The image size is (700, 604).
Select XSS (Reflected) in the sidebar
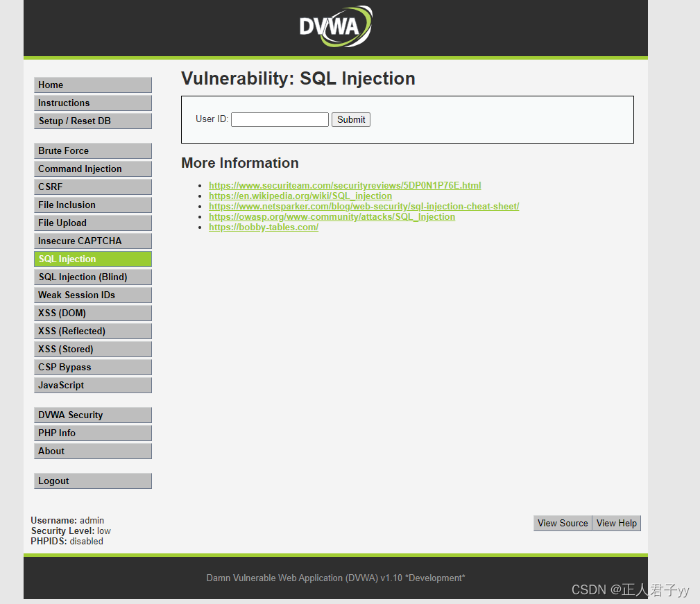tap(93, 331)
